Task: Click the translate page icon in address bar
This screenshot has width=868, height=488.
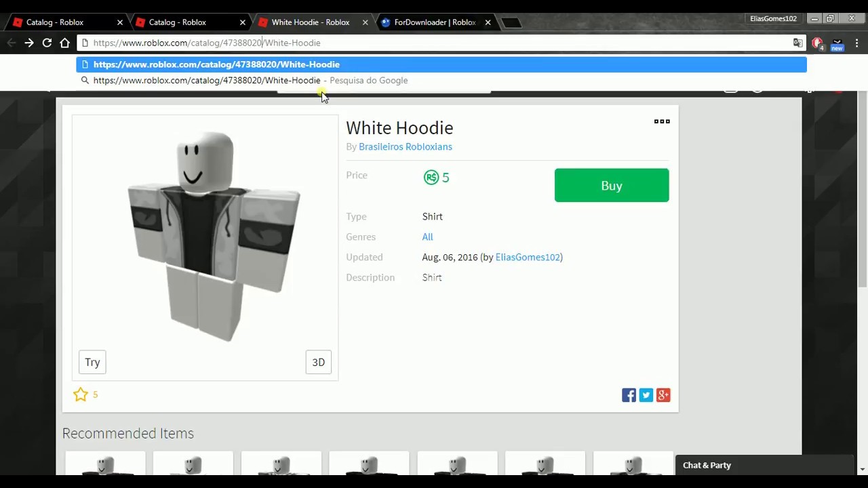Action: pos(797,43)
